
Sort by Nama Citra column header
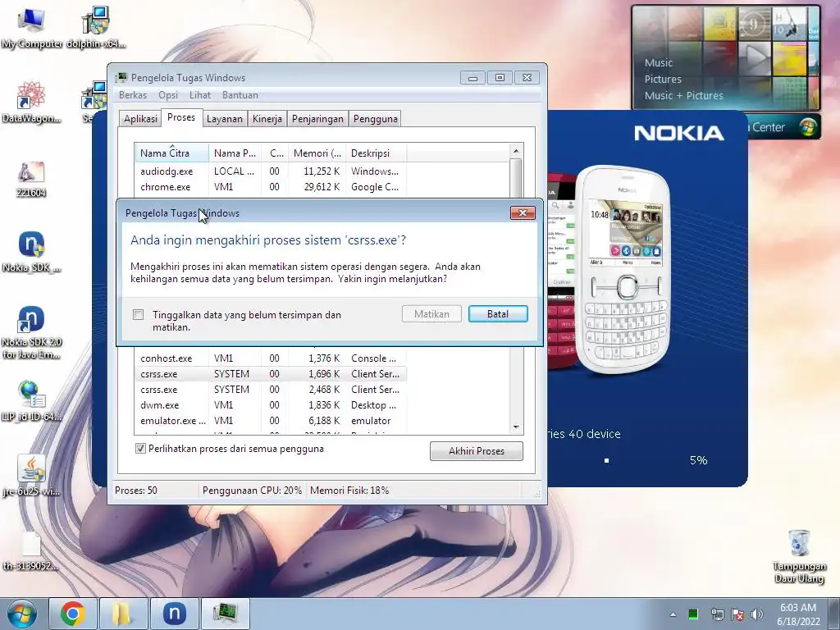coord(171,153)
